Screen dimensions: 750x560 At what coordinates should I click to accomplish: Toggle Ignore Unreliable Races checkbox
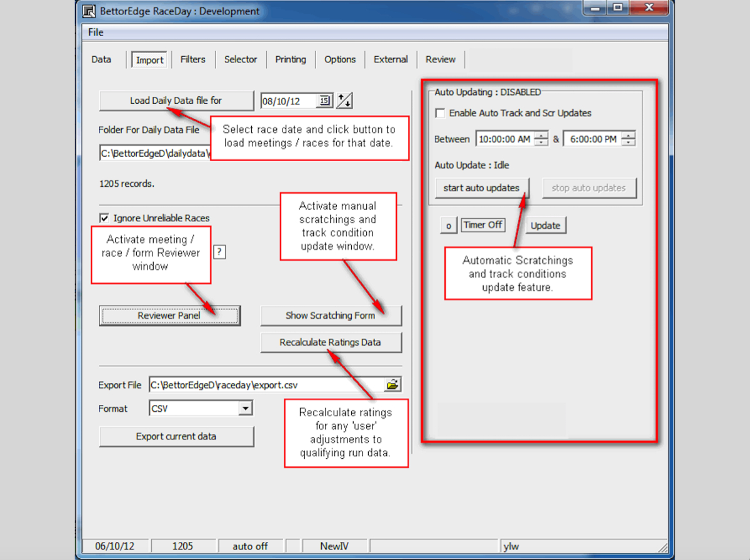pyautogui.click(x=104, y=219)
